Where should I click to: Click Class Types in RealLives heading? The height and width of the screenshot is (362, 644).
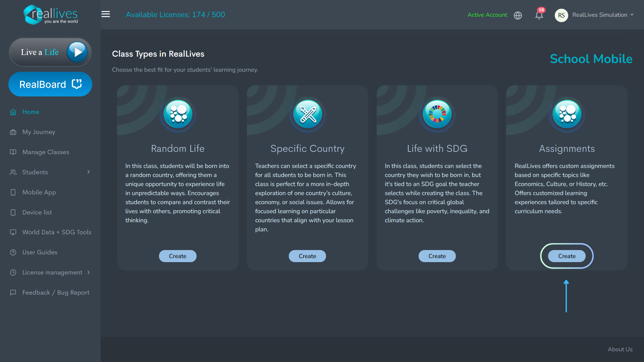click(x=158, y=54)
